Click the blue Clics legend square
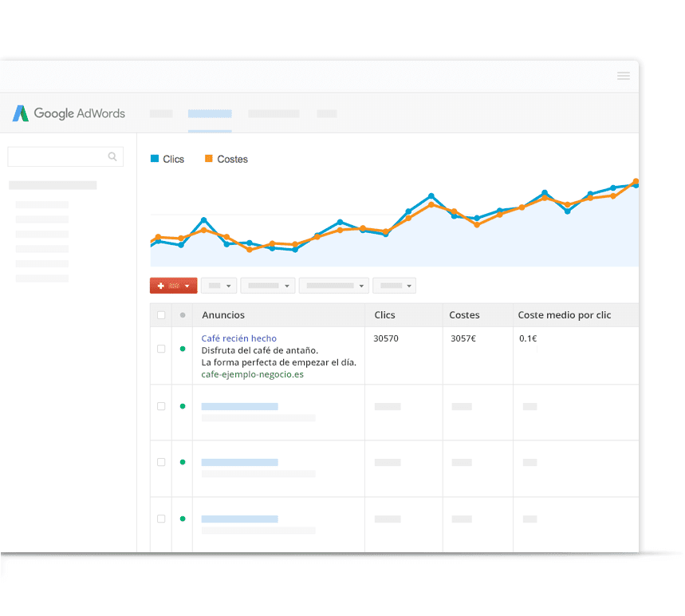Viewport: 685px width, 616px height. point(155,159)
